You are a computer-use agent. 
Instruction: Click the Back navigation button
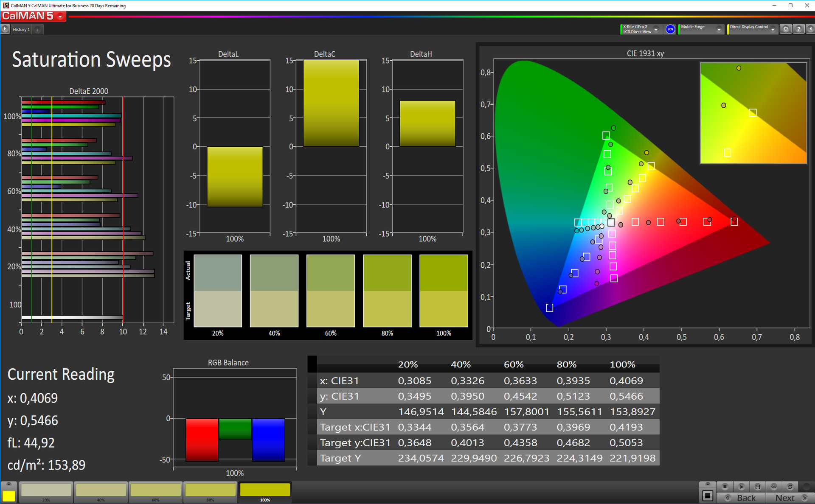coord(742,498)
